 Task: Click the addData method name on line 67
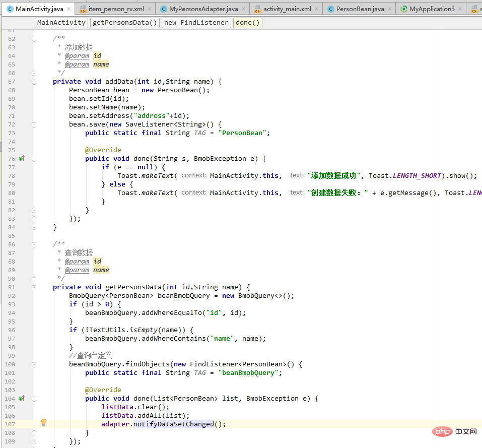coord(119,82)
